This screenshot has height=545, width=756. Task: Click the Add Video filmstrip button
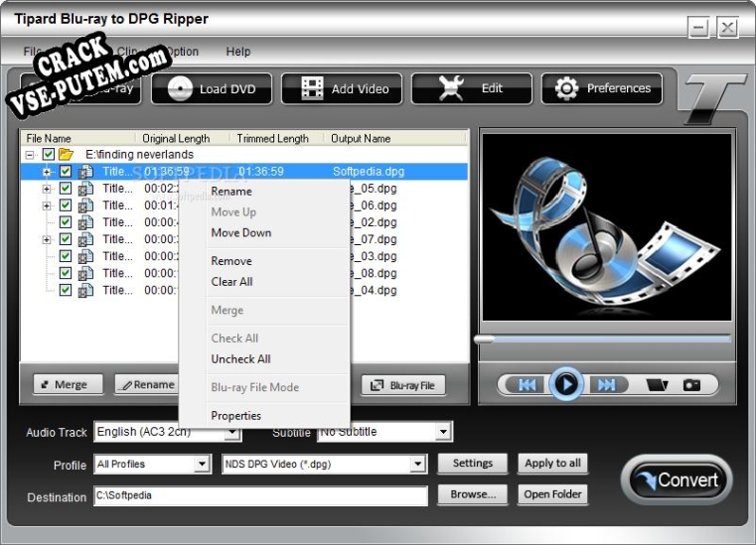click(x=342, y=88)
